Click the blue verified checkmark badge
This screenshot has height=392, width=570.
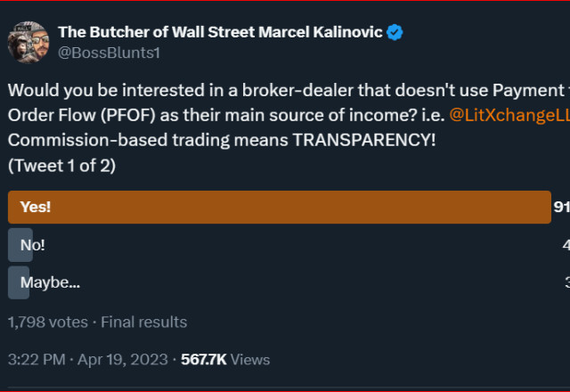pos(395,32)
